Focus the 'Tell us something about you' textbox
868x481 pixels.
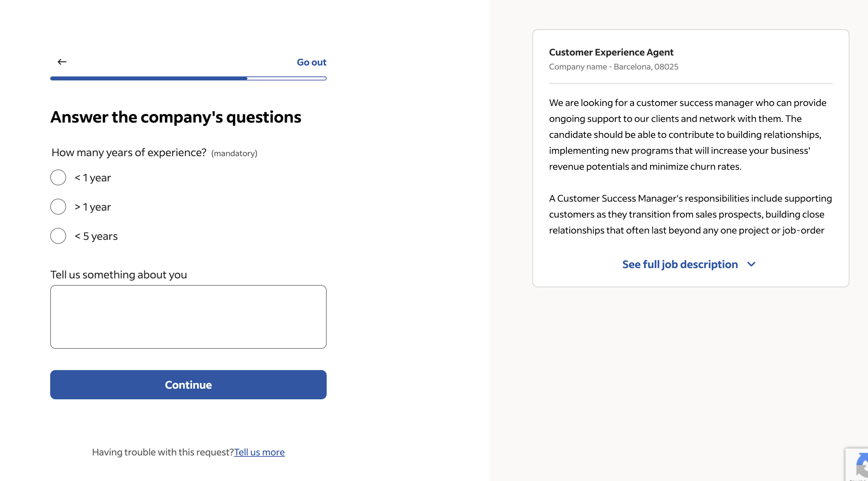coord(188,317)
